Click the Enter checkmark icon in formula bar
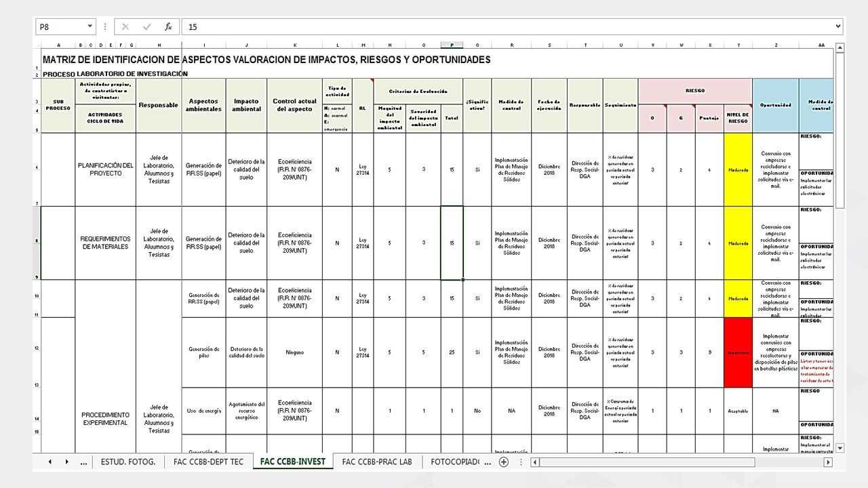The height and width of the screenshot is (488, 868). coord(146,26)
